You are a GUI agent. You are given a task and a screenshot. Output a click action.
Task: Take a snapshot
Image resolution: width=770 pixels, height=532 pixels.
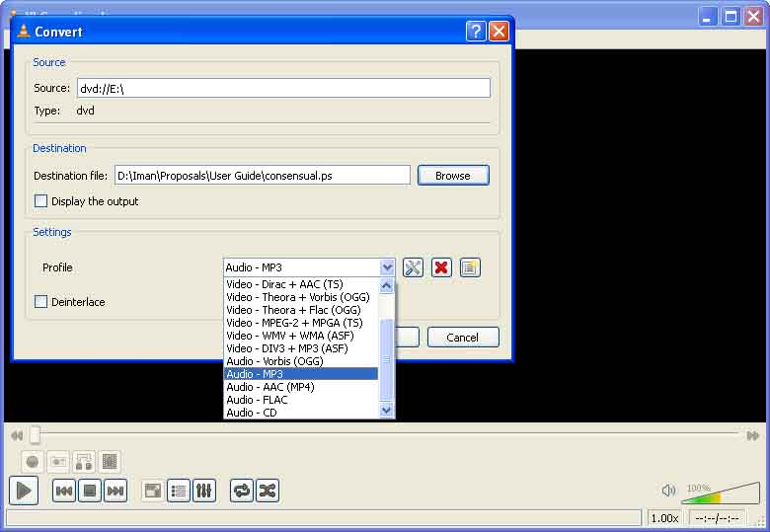58,462
